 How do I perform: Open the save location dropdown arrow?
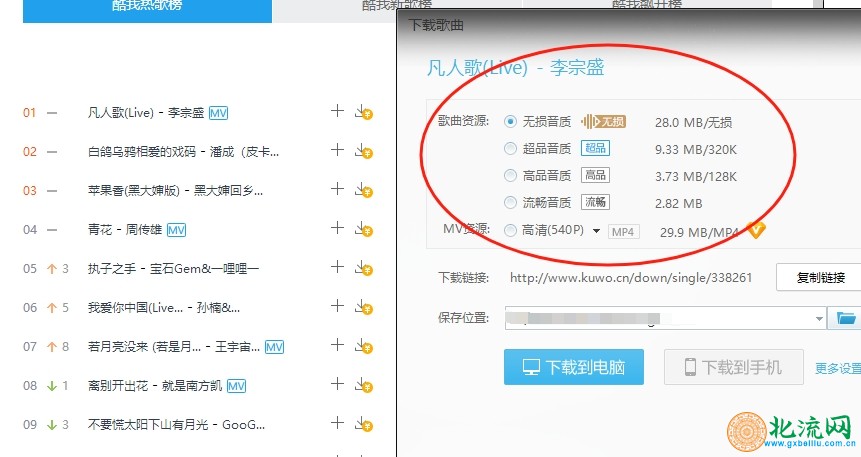click(x=819, y=319)
